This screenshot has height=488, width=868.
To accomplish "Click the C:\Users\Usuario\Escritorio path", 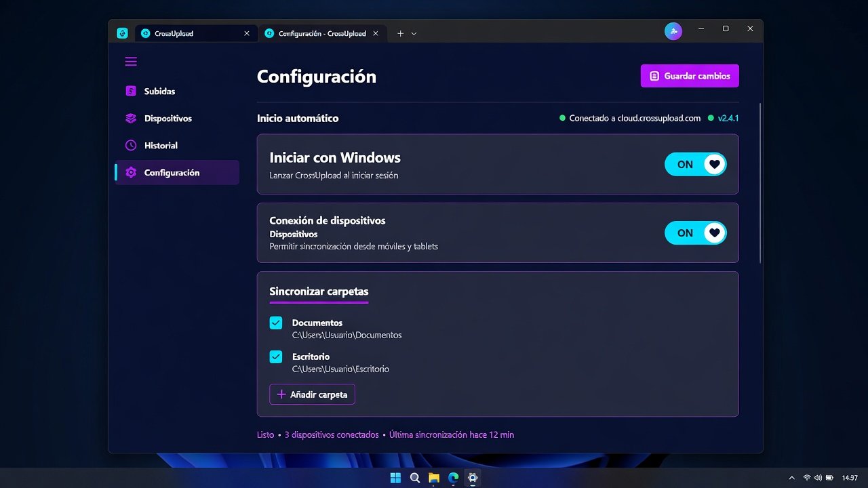I will click(340, 369).
